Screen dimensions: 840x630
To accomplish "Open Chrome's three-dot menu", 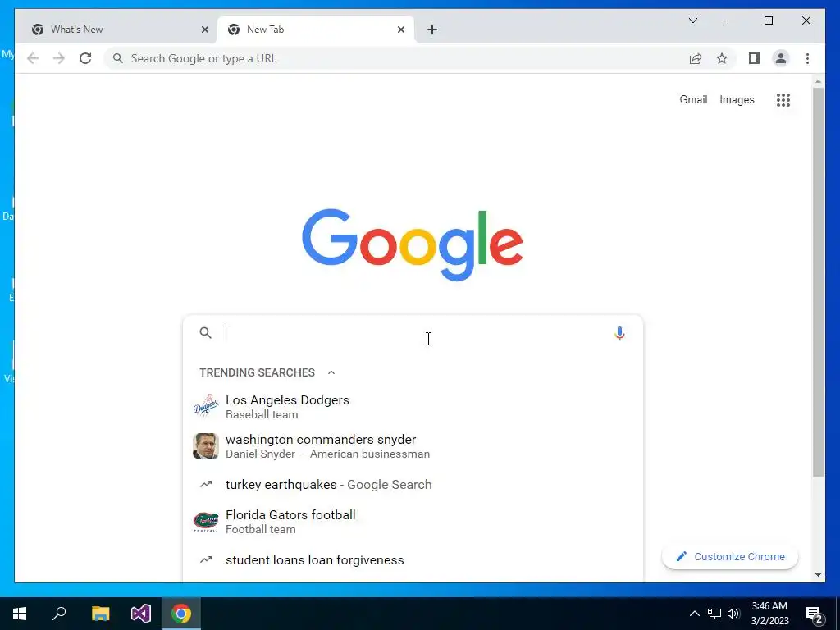I will (807, 58).
